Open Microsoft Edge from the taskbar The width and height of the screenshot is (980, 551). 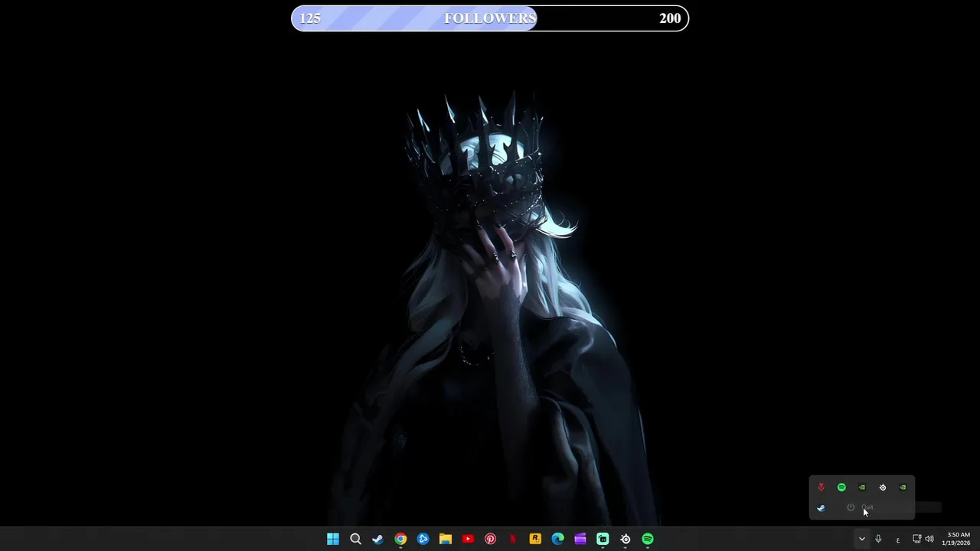click(557, 539)
